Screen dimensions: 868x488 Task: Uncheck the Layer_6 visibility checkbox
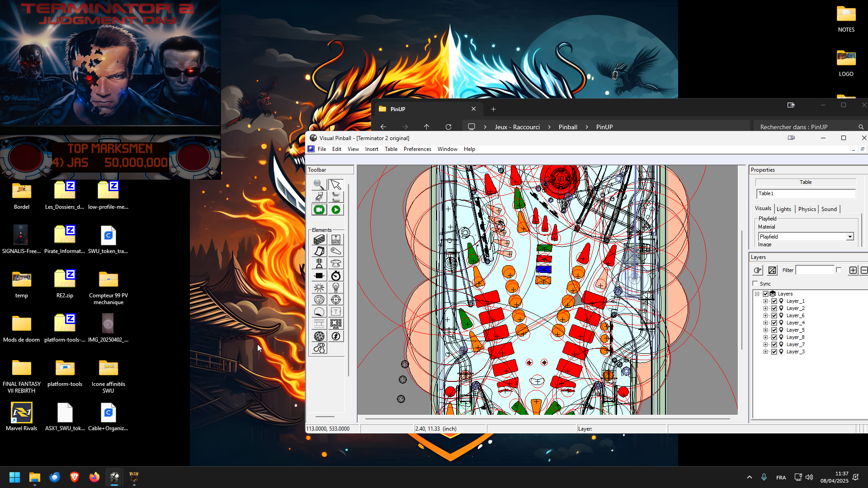774,315
